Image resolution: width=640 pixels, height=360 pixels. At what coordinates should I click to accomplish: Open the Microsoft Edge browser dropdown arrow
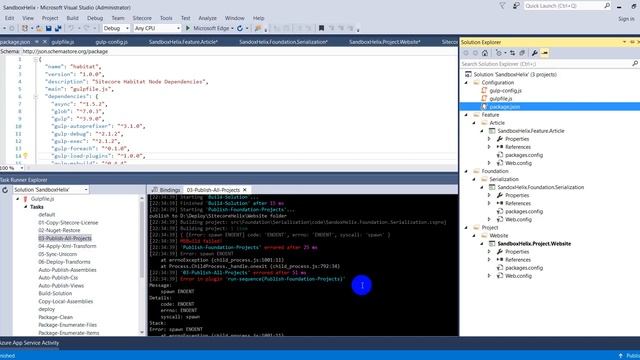click(232, 29)
